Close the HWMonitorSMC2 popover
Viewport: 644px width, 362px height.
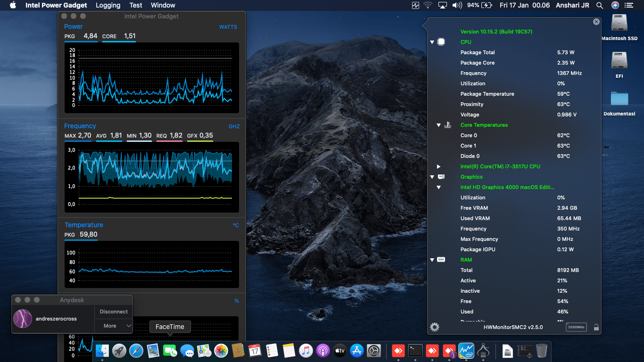[x=596, y=22]
